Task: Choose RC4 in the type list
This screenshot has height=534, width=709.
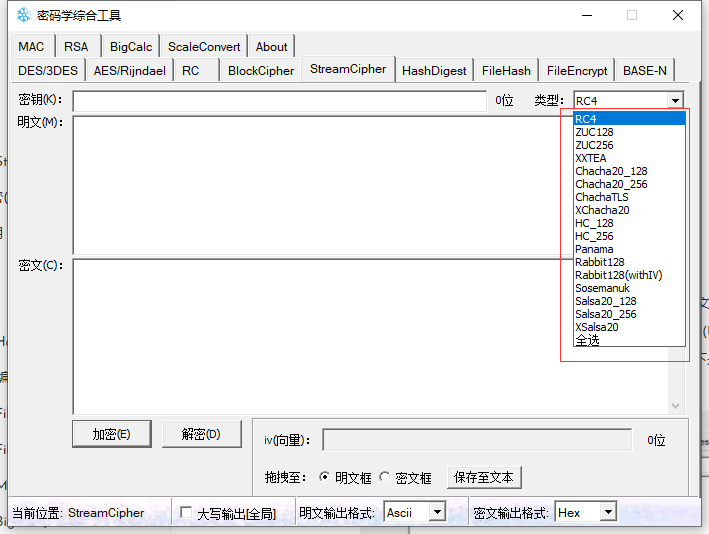Action: pyautogui.click(x=629, y=119)
